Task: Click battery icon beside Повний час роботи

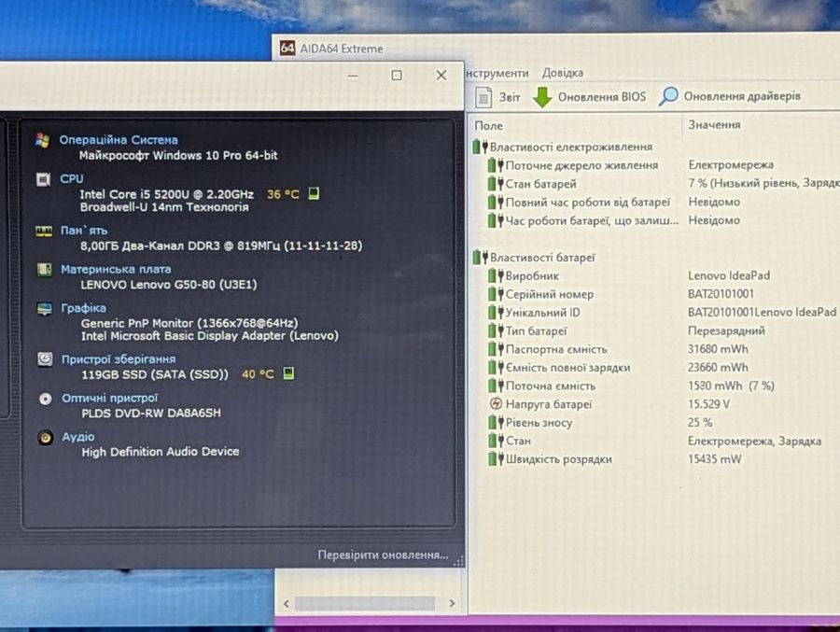Action: coord(496,202)
